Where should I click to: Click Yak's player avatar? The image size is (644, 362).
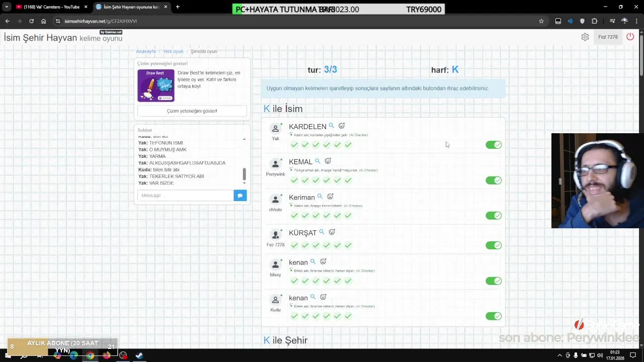click(x=275, y=129)
